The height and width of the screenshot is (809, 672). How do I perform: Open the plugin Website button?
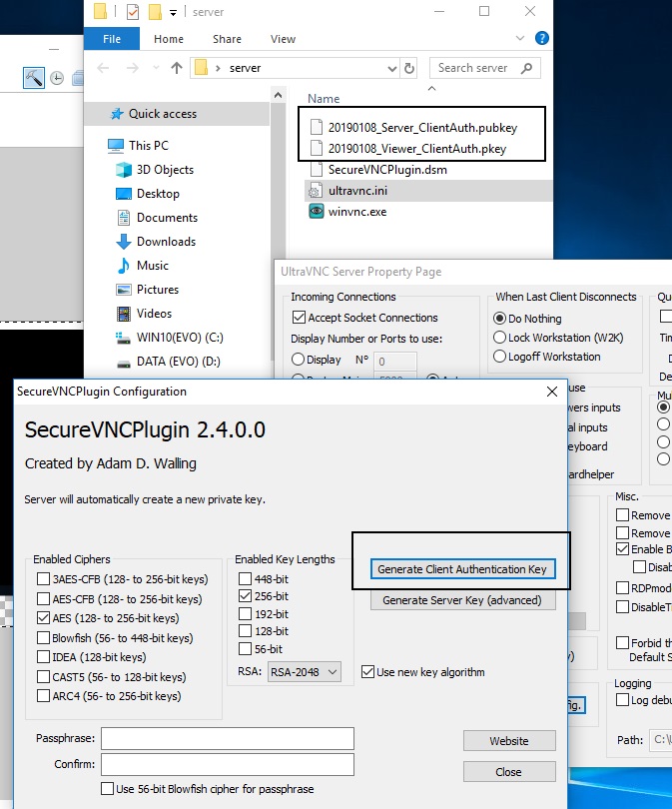click(509, 741)
